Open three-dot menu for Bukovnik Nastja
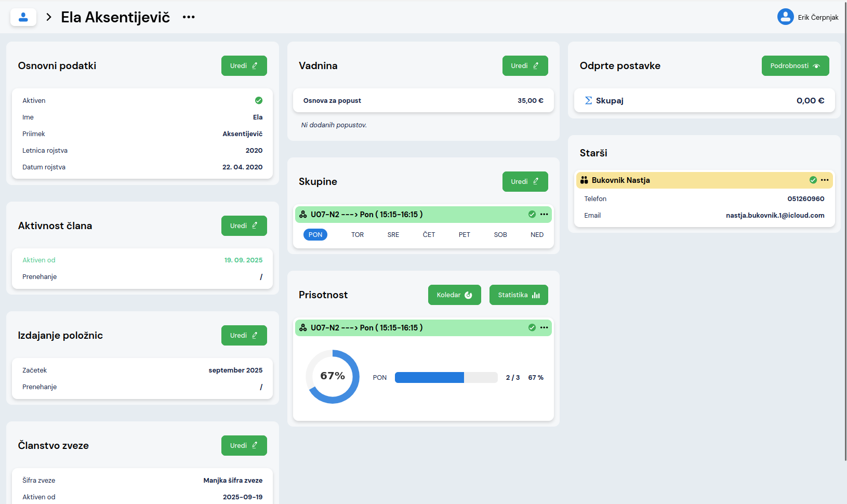The height and width of the screenshot is (504, 847). click(x=825, y=180)
